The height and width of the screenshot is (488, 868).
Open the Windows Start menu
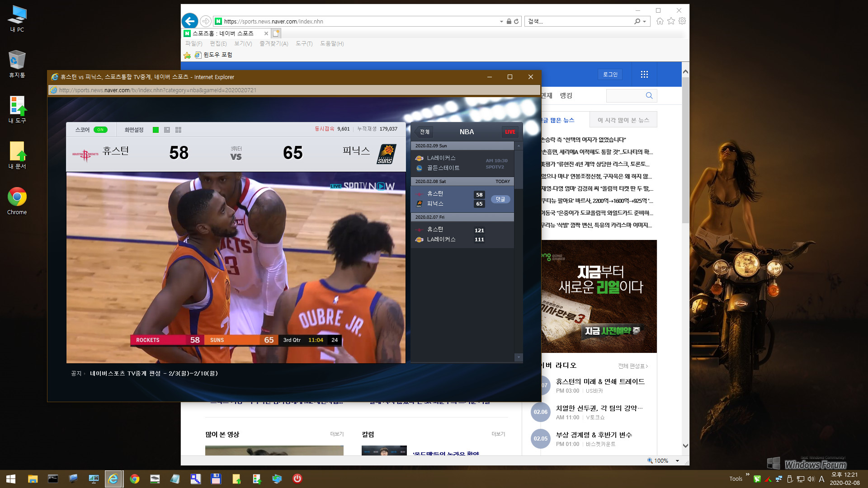pos(11,479)
